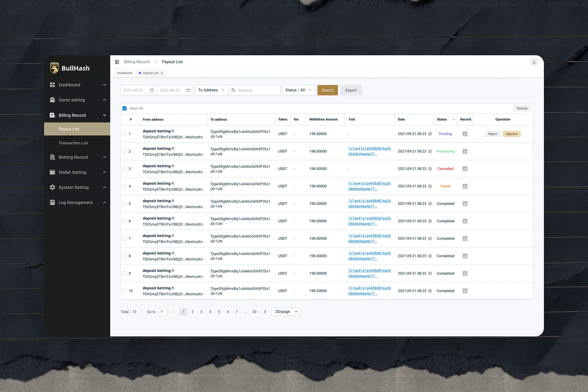Click the search magnifier icon in Address field
The height and width of the screenshot is (392, 588).
[233, 90]
